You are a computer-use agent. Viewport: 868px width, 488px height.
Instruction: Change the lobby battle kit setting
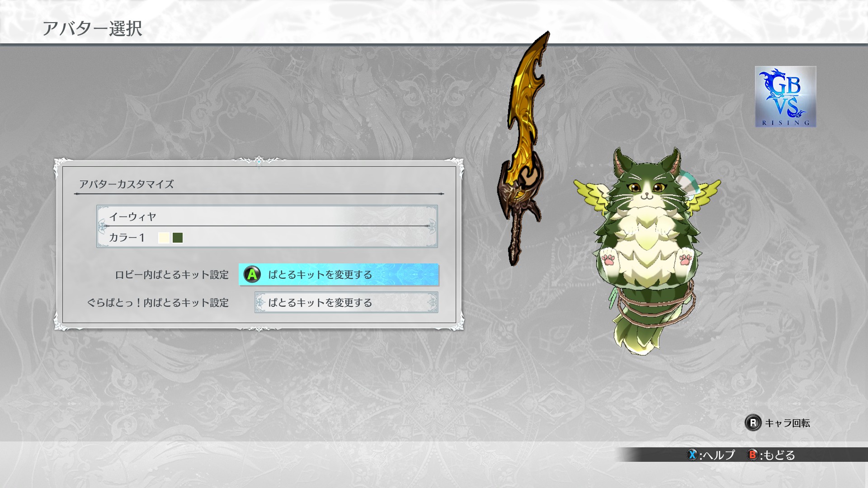click(x=339, y=274)
